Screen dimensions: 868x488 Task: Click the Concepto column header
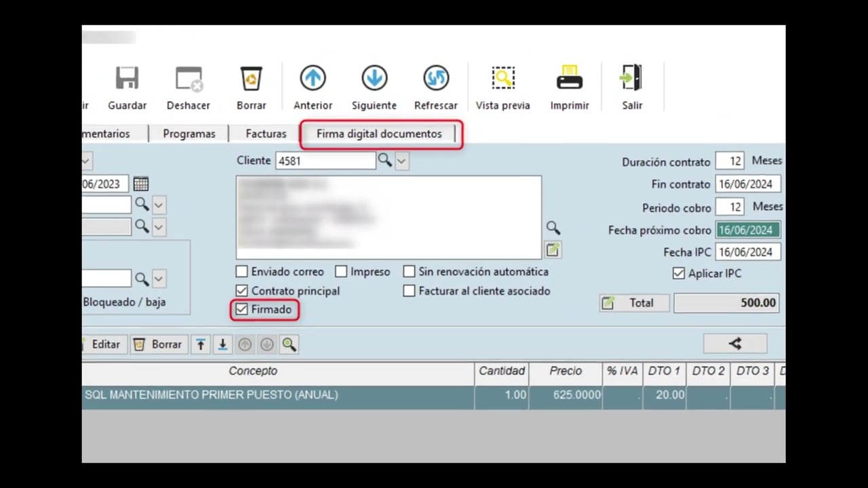253,371
